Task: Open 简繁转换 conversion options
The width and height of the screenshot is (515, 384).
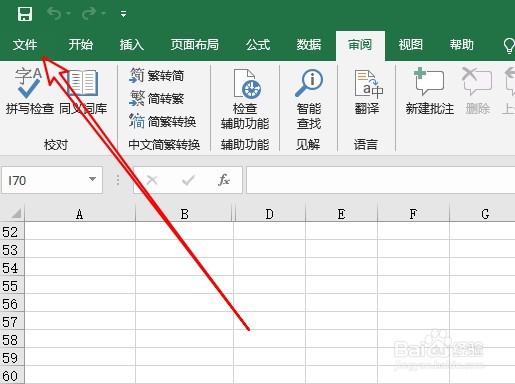Action: coord(163,121)
